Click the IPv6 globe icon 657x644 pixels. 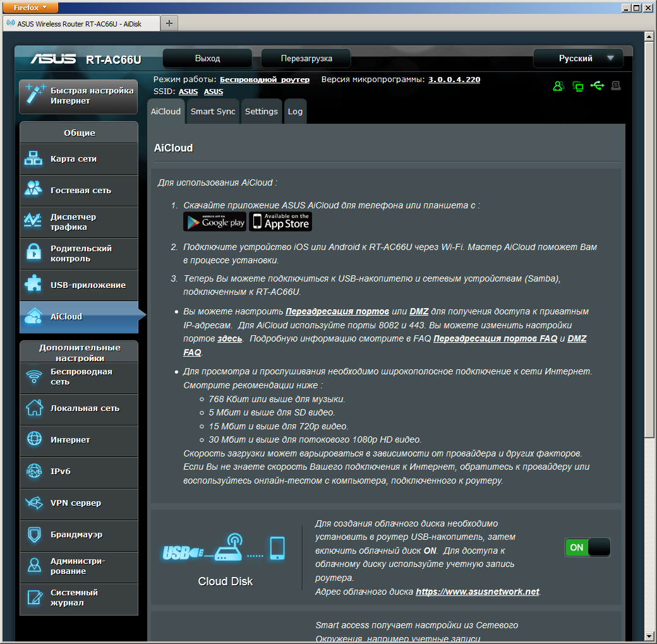pyautogui.click(x=34, y=470)
